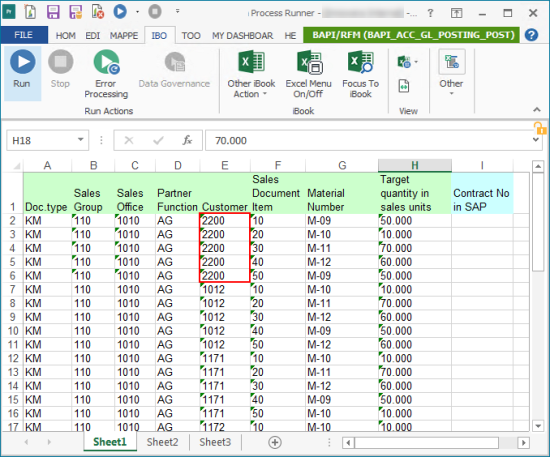
Task: Add a new sheet with the plus button
Action: click(275, 443)
